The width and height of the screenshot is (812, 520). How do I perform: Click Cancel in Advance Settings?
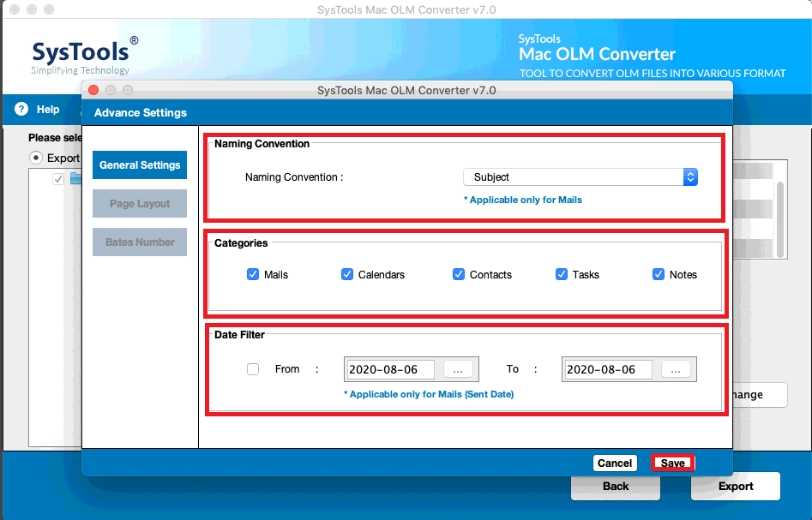(615, 463)
